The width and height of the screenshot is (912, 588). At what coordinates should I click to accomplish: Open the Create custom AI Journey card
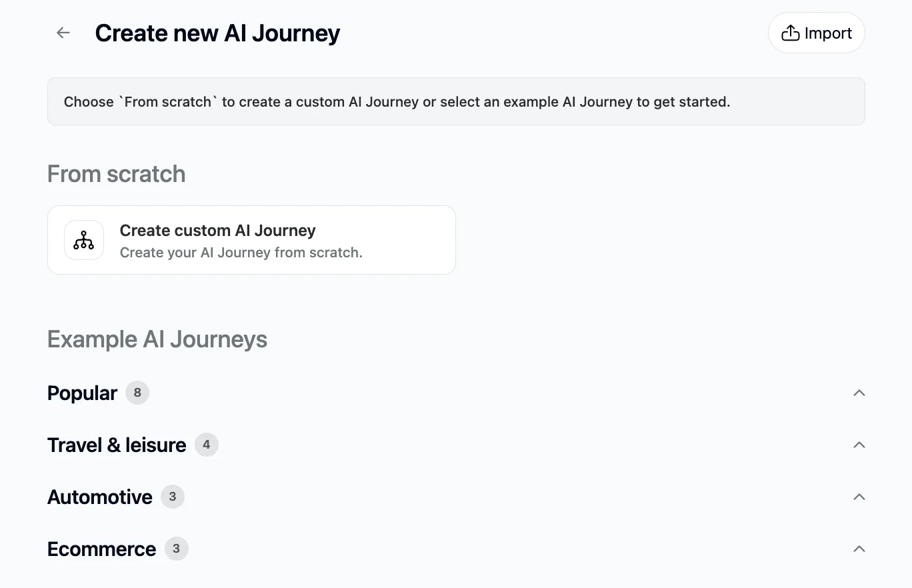point(251,240)
